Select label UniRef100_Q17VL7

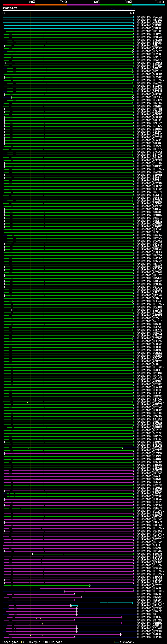click(x=150, y=97)
